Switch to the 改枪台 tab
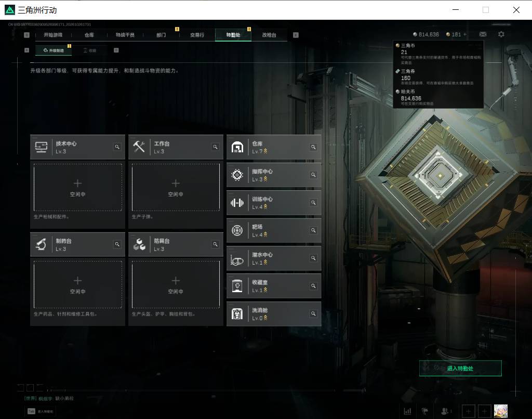Screen dimensions: 532x419 pos(269,35)
